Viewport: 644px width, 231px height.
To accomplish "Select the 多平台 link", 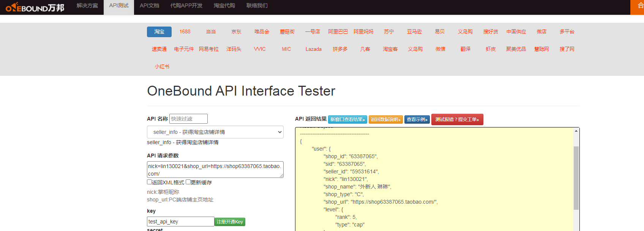I will pos(567,32).
